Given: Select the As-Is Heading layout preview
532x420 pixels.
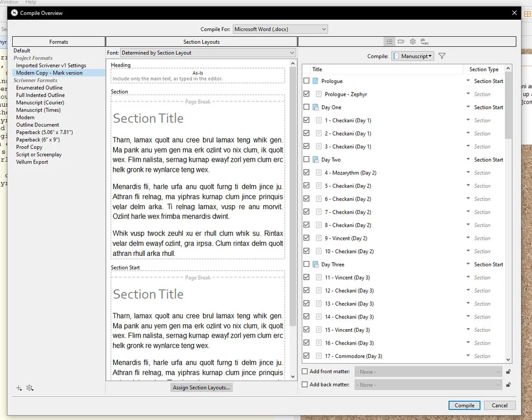Looking at the screenshot, I should point(198,75).
